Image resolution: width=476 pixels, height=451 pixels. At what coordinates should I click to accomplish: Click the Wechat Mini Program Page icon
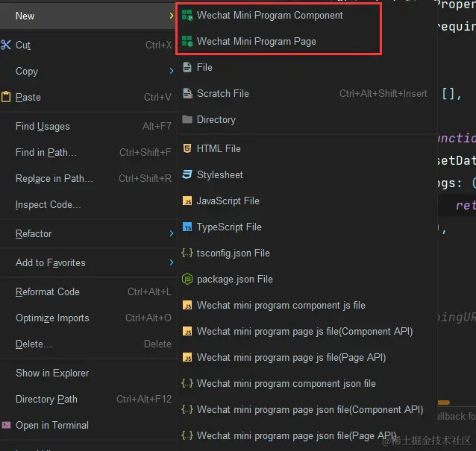pyautogui.click(x=187, y=41)
